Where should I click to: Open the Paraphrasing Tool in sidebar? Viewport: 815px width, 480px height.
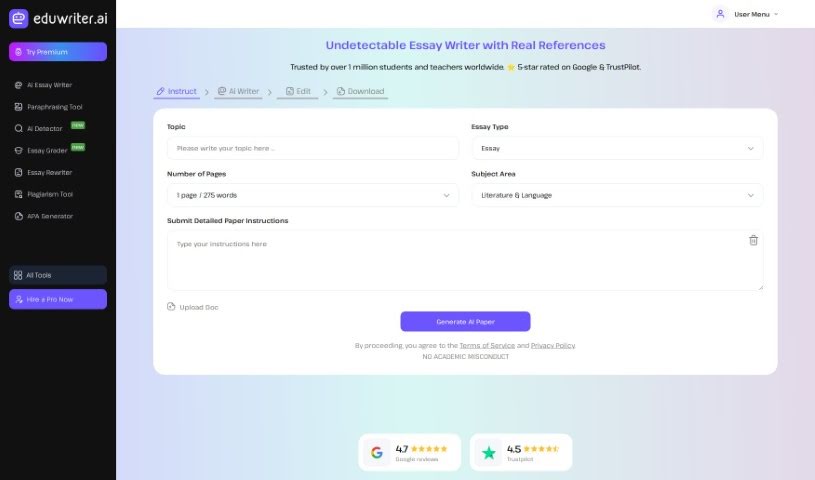49,107
